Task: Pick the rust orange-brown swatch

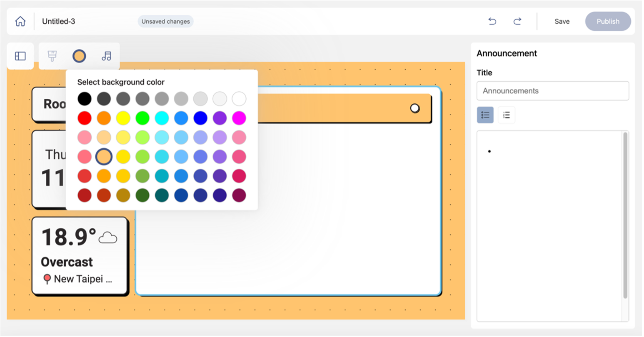Action: click(104, 195)
